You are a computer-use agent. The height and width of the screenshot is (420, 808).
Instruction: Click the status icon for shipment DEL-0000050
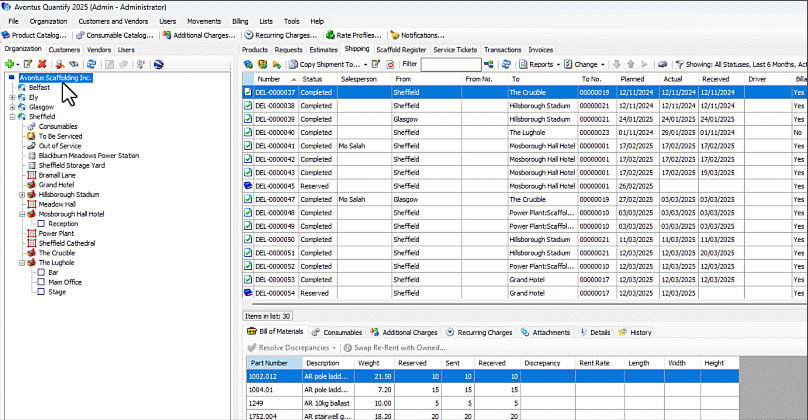[248, 240]
